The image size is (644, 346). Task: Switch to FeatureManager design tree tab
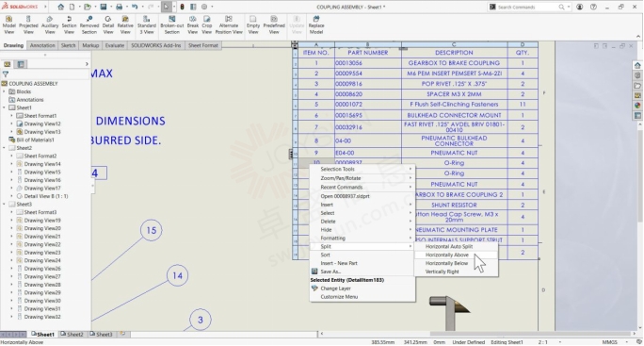7,64
